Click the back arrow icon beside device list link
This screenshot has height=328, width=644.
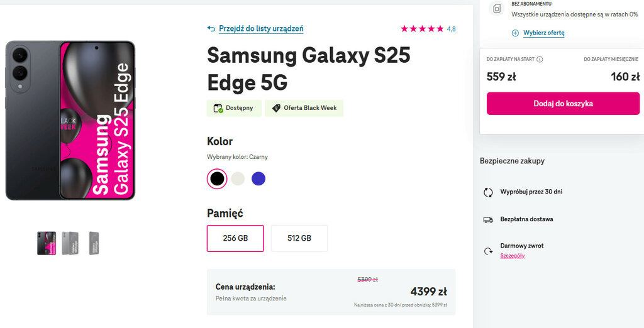[x=211, y=29]
